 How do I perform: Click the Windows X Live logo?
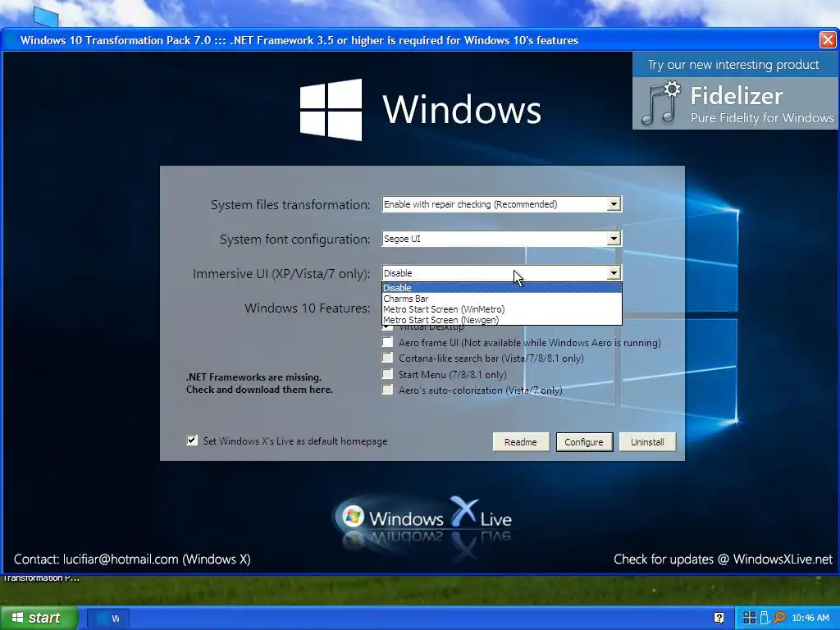coord(423,518)
